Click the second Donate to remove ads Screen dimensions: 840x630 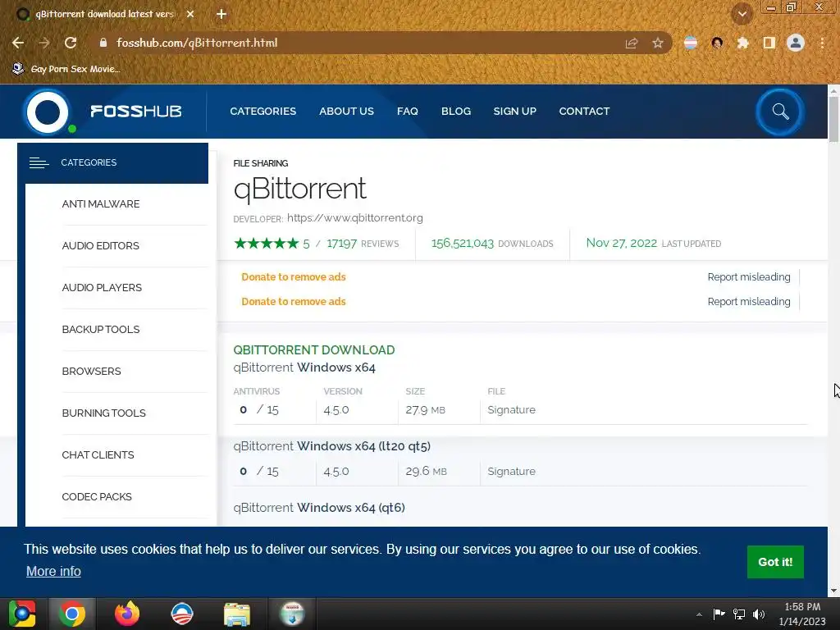tap(294, 302)
